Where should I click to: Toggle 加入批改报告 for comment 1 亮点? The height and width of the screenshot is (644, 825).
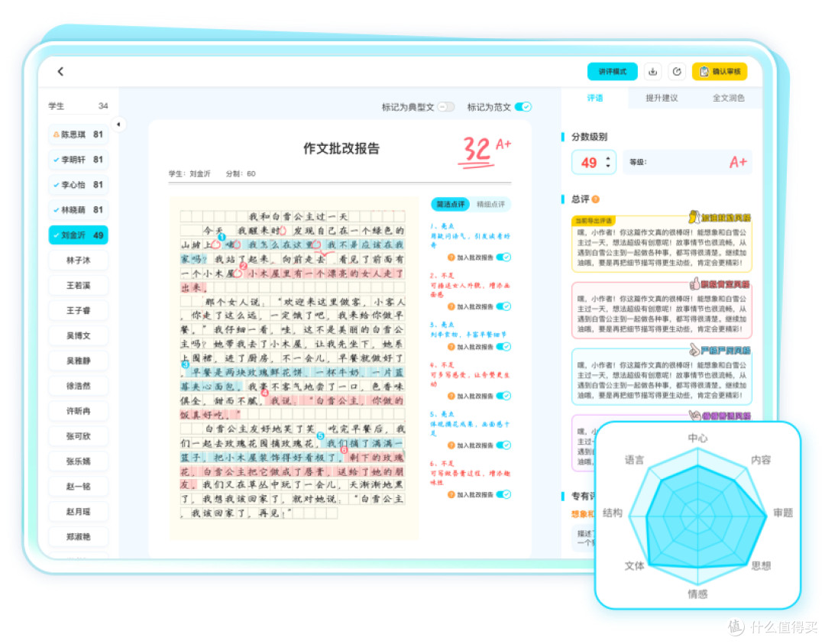(503, 257)
